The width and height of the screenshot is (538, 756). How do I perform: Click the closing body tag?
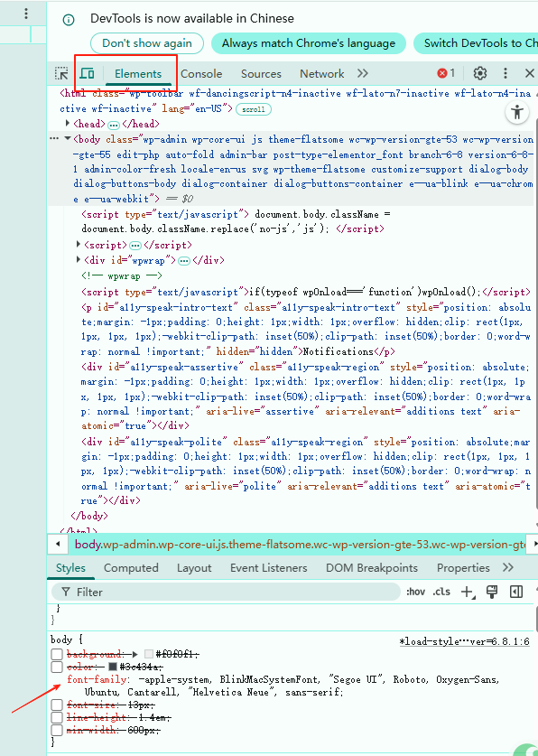(x=89, y=516)
